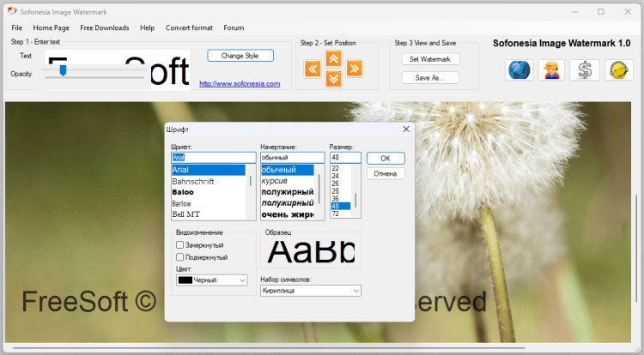This screenshot has width=644, height=355.
Task: Click the Change Style button
Action: pyautogui.click(x=240, y=56)
